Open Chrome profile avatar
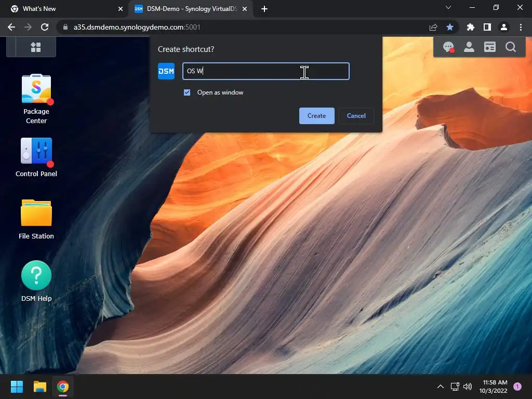 click(504, 27)
